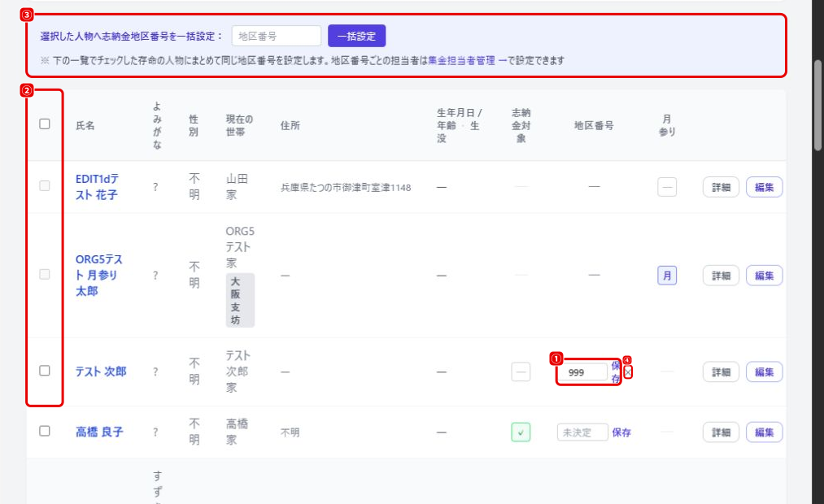Image resolution: width=824 pixels, height=504 pixels.
Task: Click 編集 for 高橋 良子
Action: [x=764, y=432]
